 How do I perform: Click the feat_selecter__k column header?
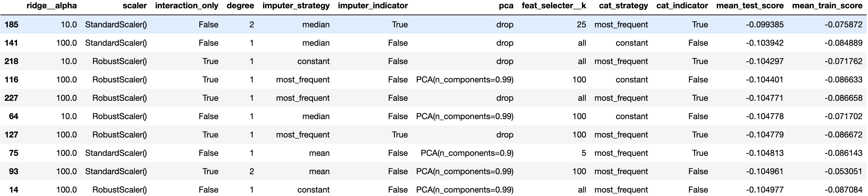coord(554,6)
